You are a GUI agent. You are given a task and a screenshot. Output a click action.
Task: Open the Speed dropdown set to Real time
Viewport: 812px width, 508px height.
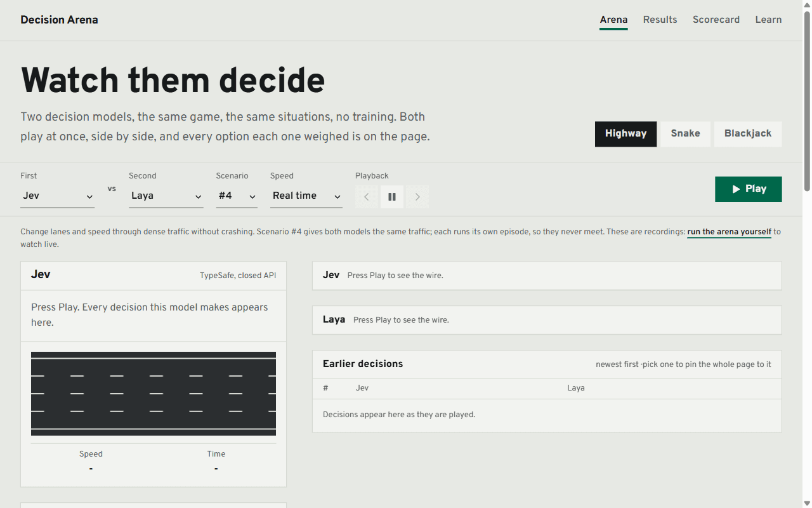click(306, 196)
